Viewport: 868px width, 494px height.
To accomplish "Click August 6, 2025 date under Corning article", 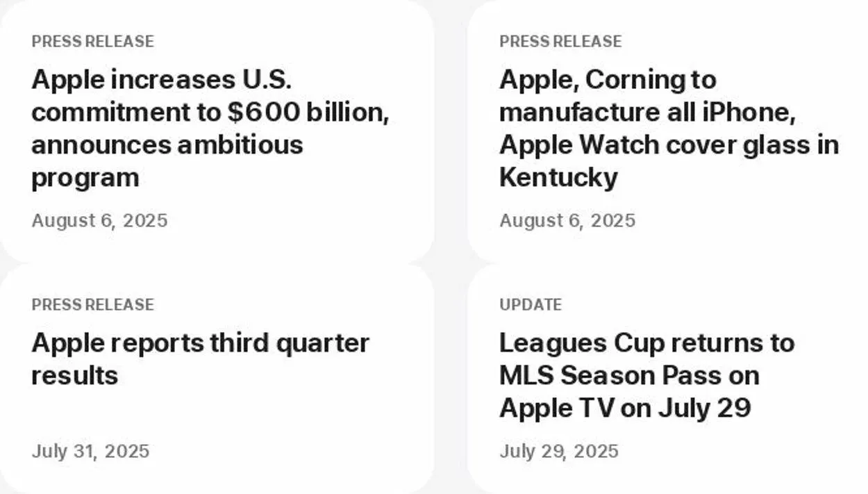I will pyautogui.click(x=567, y=221).
